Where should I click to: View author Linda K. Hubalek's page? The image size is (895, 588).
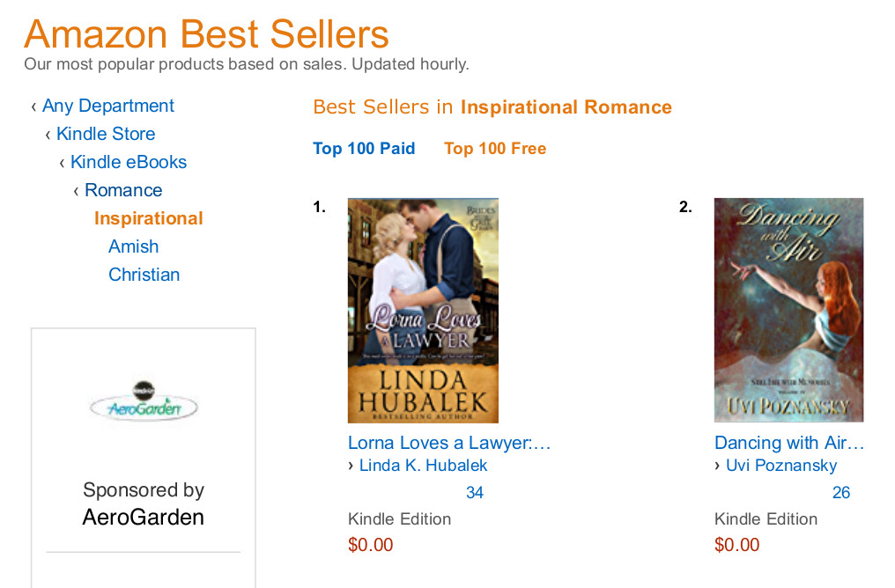click(423, 466)
